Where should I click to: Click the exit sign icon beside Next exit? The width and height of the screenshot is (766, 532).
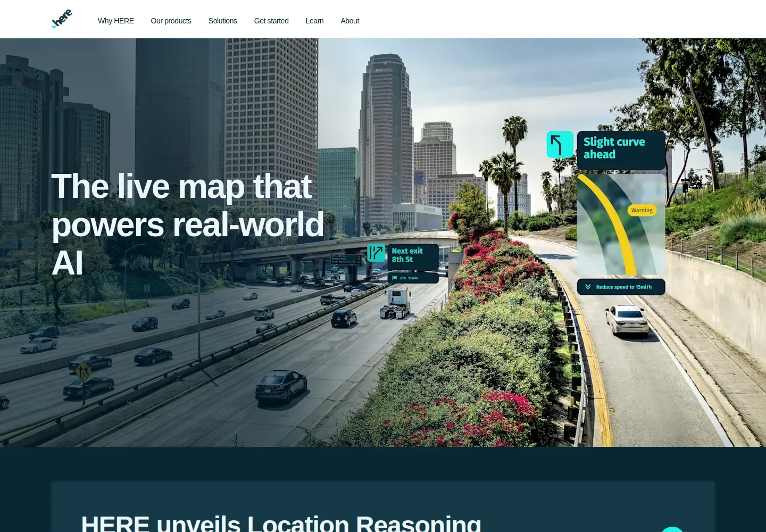coord(376,253)
